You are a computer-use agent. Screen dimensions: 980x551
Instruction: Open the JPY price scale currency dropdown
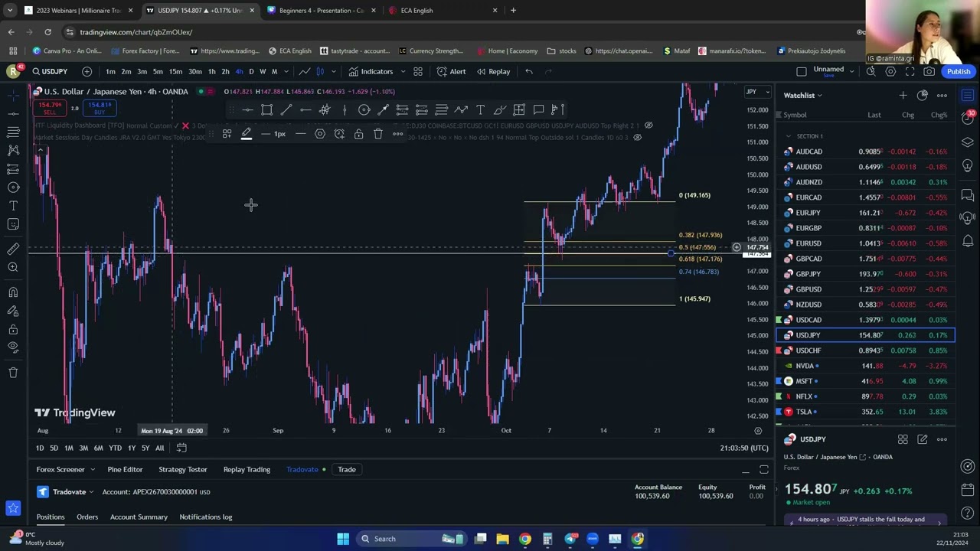tap(756, 92)
